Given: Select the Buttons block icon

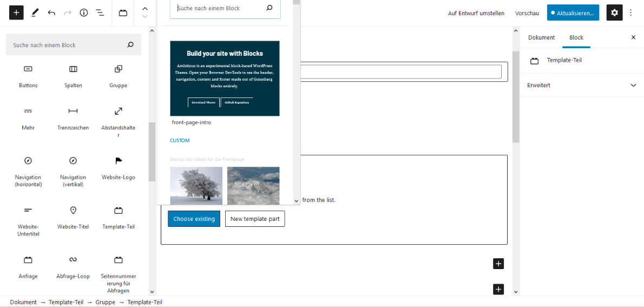Looking at the screenshot, I should pyautogui.click(x=28, y=69).
